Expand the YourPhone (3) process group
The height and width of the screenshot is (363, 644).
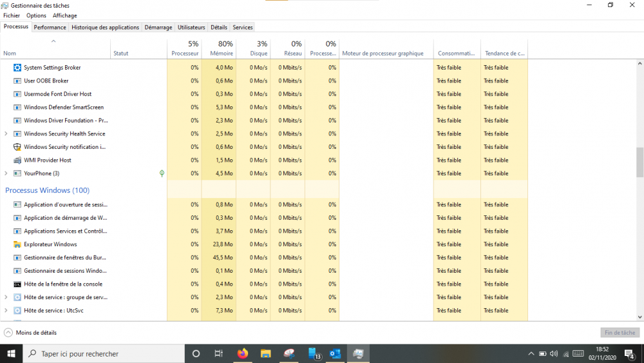[6, 173]
